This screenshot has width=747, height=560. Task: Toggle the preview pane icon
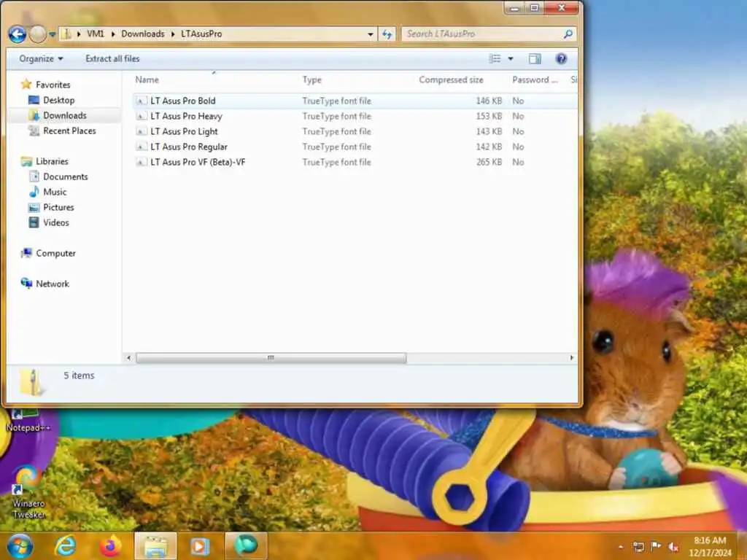tap(535, 58)
